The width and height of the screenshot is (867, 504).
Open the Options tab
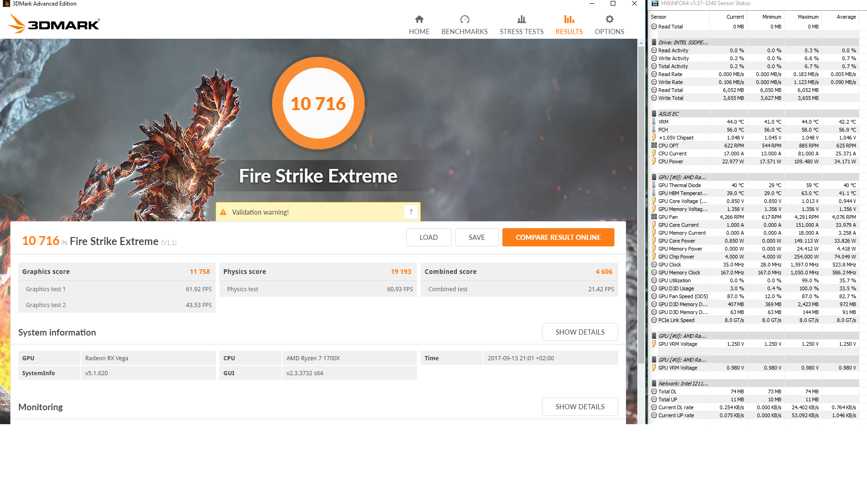[x=609, y=25]
